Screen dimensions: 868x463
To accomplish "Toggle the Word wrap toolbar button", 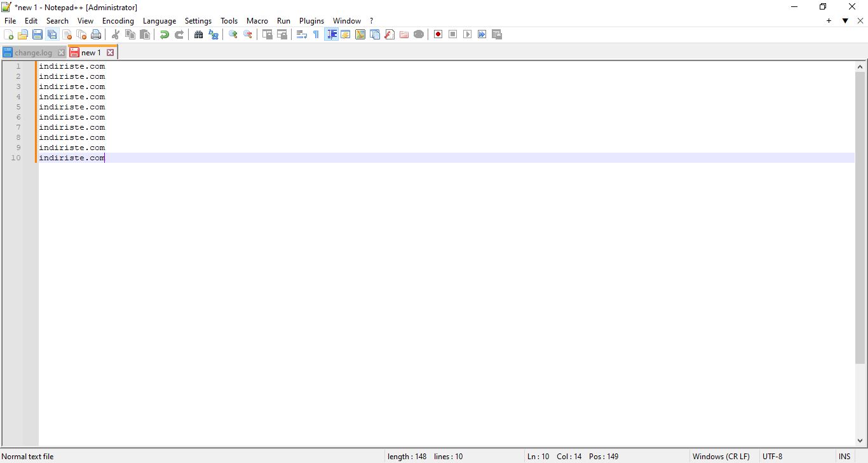I will pyautogui.click(x=302, y=34).
